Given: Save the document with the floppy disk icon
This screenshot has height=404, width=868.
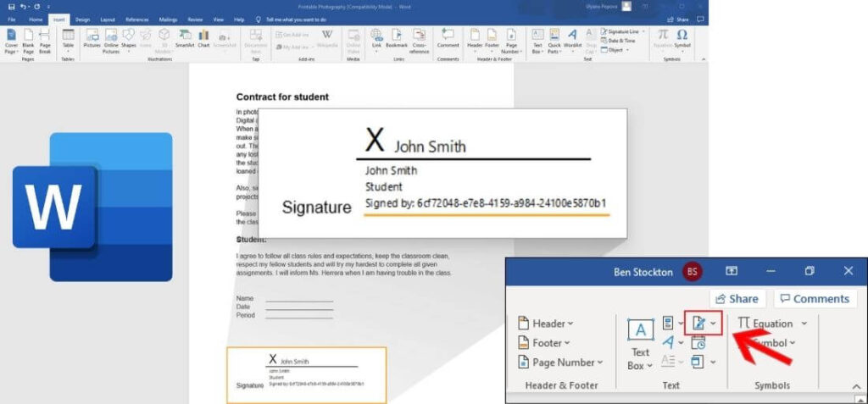Looking at the screenshot, I should (10, 6).
